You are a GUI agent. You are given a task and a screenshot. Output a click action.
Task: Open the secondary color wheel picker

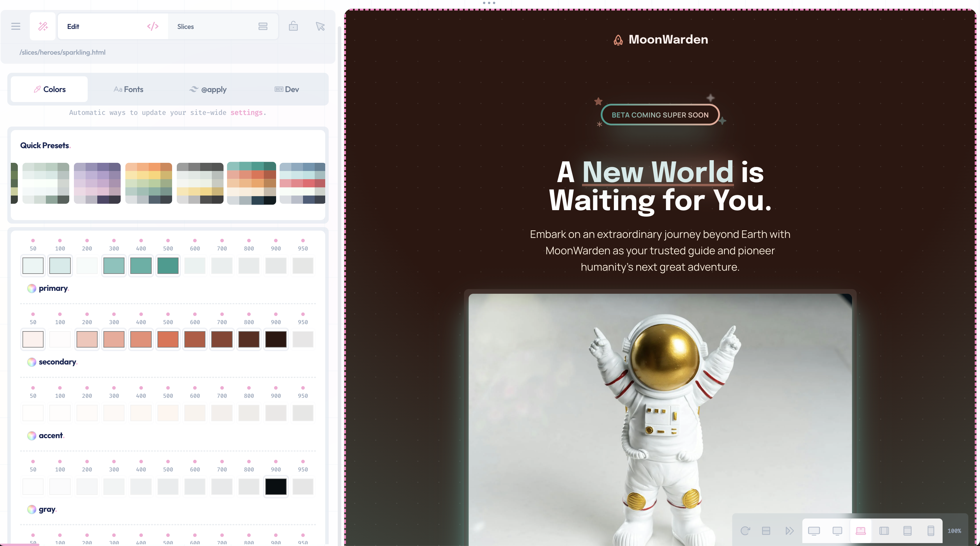point(32,362)
